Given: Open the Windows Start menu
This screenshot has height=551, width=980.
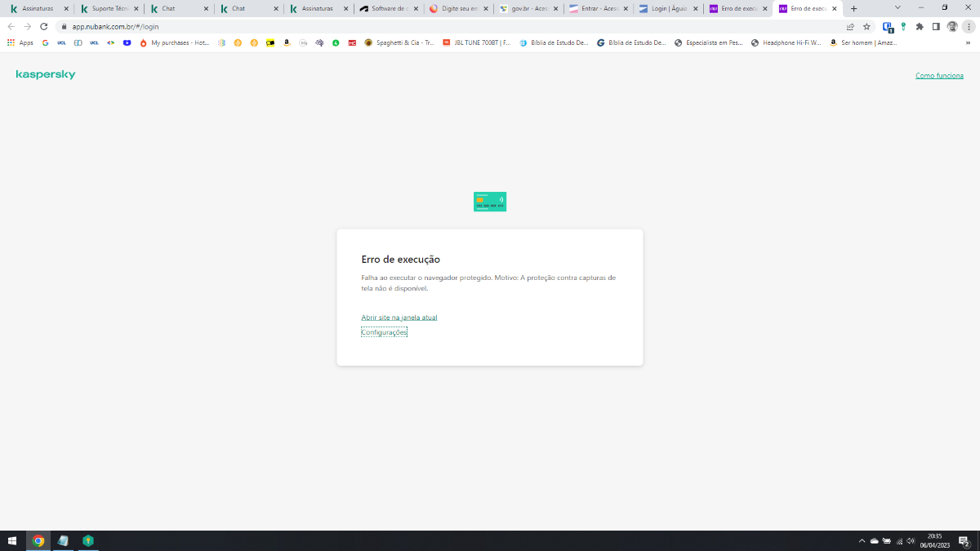Looking at the screenshot, I should (12, 540).
